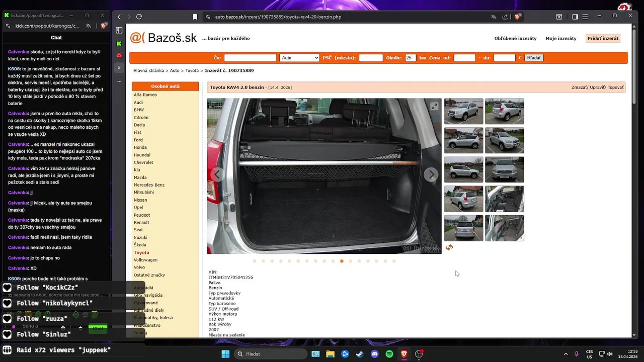644x362 pixels.
Task: Open tab search icon in Brave toolbar
Action: [x=559, y=17]
